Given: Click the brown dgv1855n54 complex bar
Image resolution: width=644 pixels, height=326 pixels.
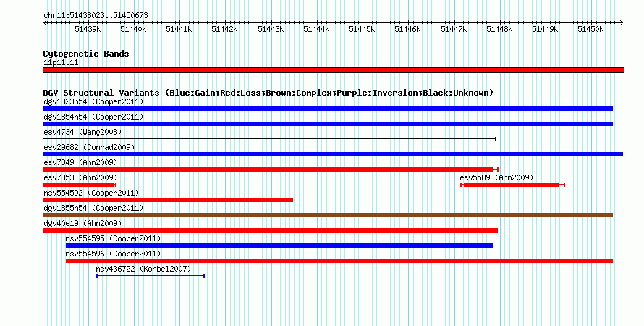Looking at the screenshot, I should point(328,215).
